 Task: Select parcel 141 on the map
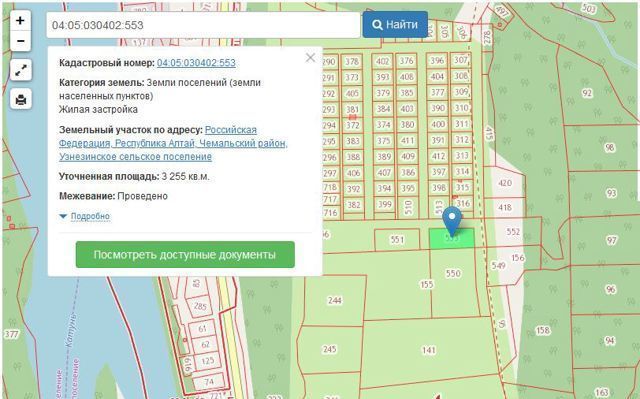[429, 350]
